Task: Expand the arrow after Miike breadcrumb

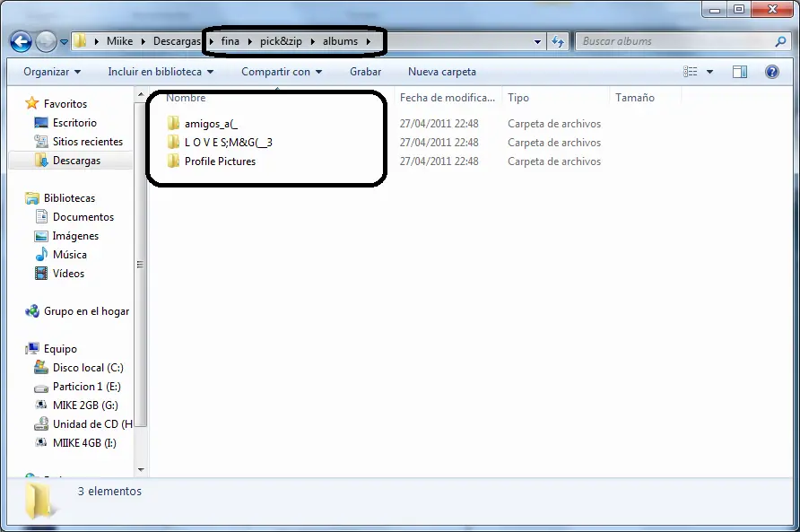Action: tap(143, 41)
